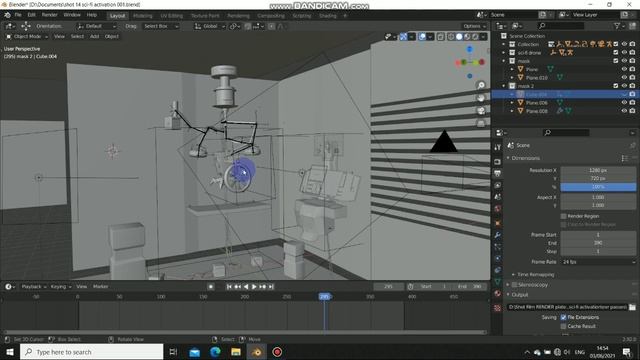Open the View Layer properties tab icon
Screen dimensions: 640x360
click(x=497, y=185)
